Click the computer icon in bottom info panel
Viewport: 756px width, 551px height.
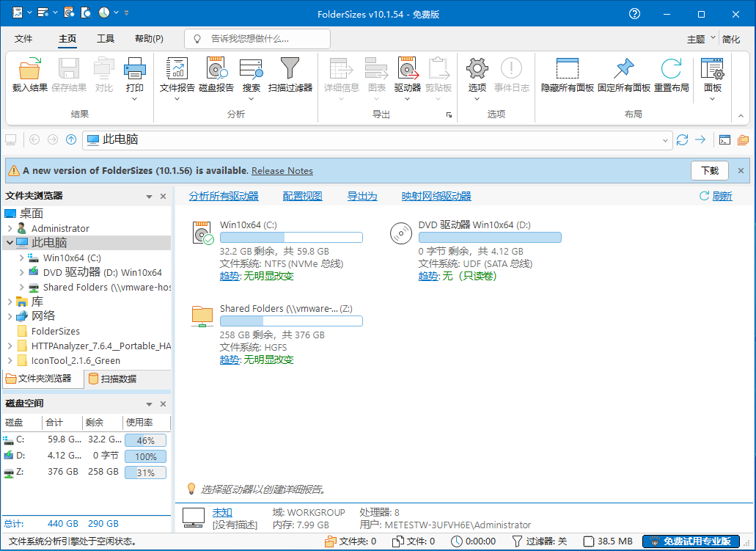click(193, 518)
